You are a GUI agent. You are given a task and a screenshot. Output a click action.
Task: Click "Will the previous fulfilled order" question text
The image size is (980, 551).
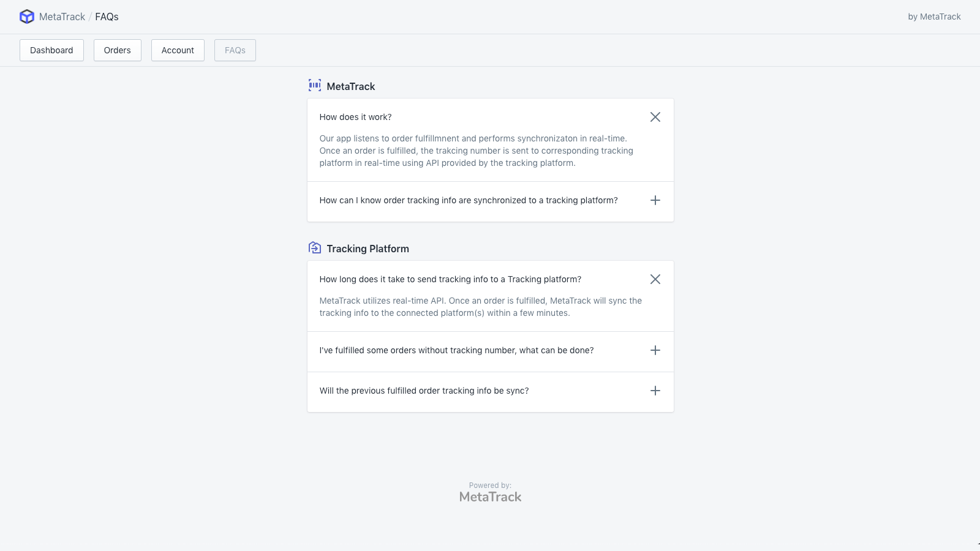(424, 391)
